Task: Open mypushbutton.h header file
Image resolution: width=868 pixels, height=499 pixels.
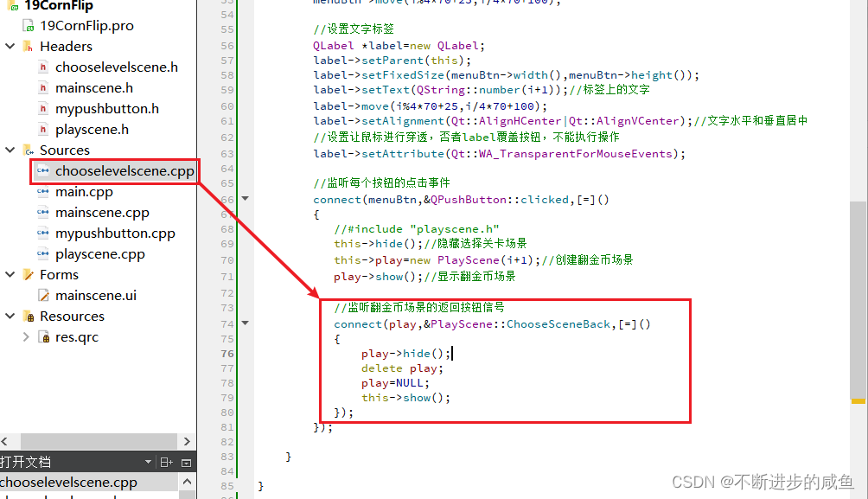Action: pyautogui.click(x=107, y=109)
